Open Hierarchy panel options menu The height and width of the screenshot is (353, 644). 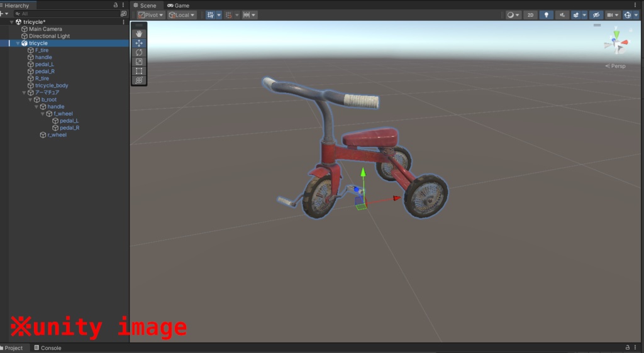click(123, 5)
